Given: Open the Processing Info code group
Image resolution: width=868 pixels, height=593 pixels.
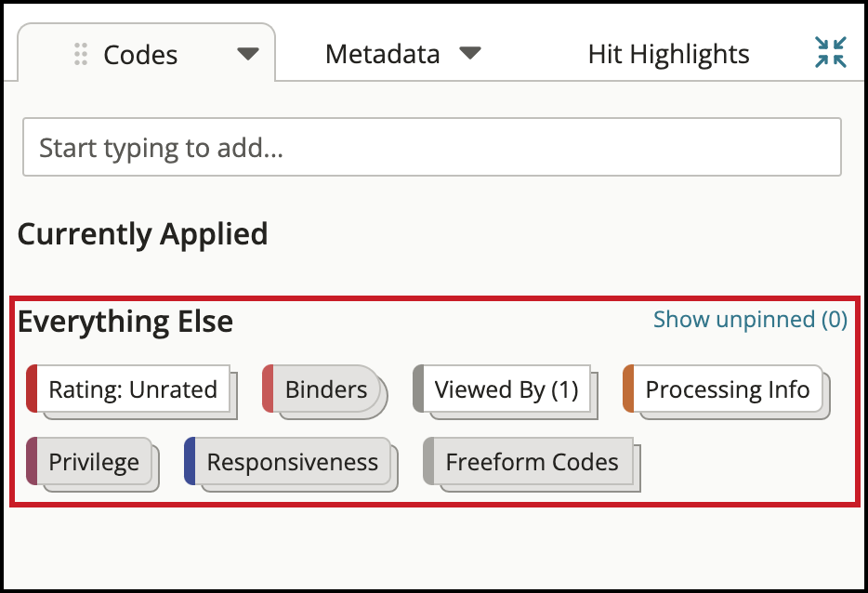Looking at the screenshot, I should [x=727, y=389].
